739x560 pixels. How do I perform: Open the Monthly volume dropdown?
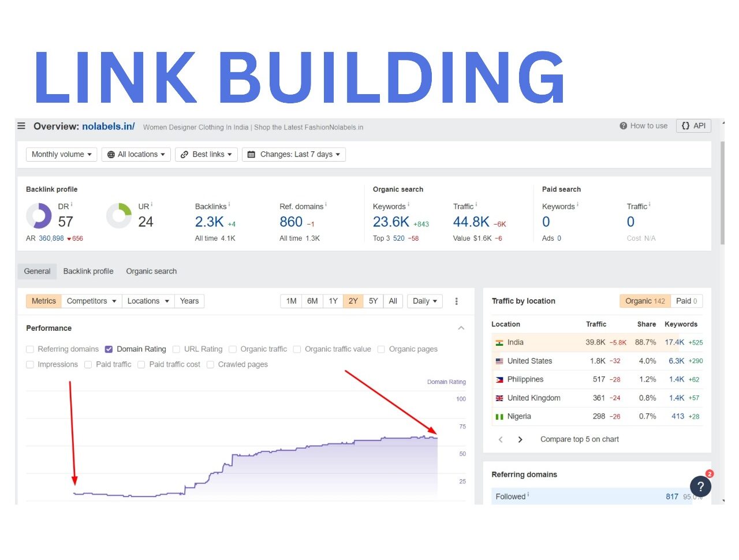tap(61, 155)
